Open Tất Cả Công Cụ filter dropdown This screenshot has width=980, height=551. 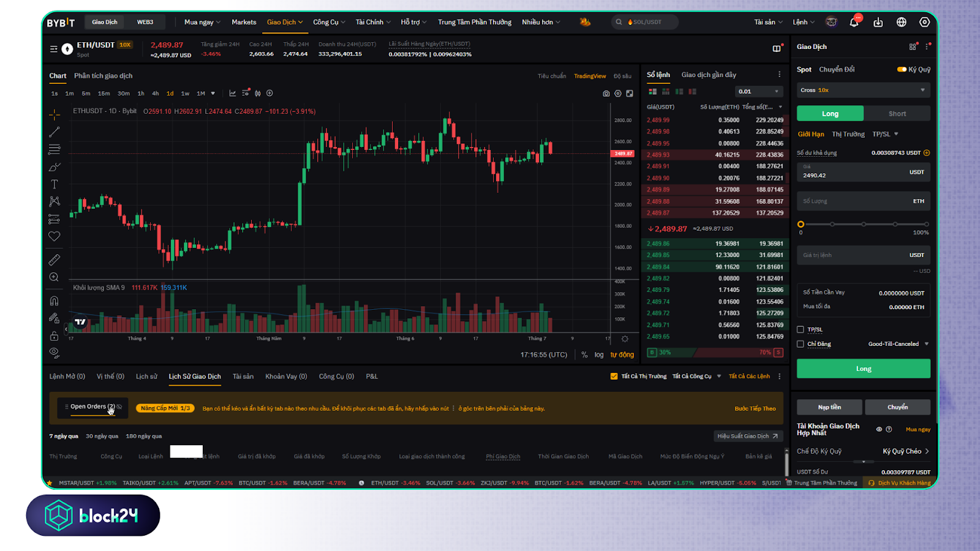696,377
